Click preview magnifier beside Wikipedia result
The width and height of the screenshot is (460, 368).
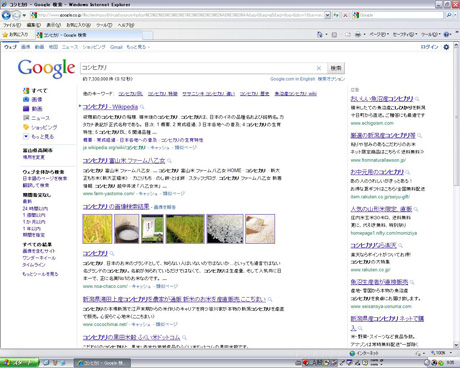click(x=142, y=107)
